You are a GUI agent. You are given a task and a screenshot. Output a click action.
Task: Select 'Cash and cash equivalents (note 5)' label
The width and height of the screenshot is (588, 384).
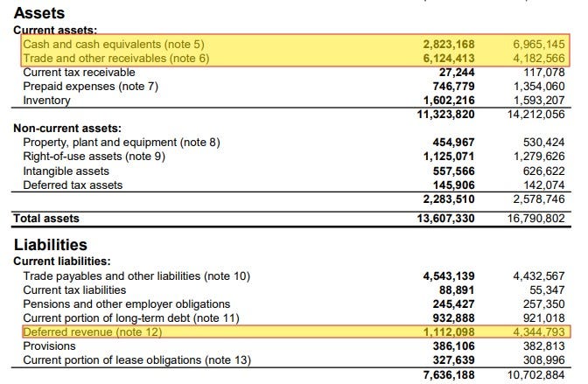(x=114, y=45)
